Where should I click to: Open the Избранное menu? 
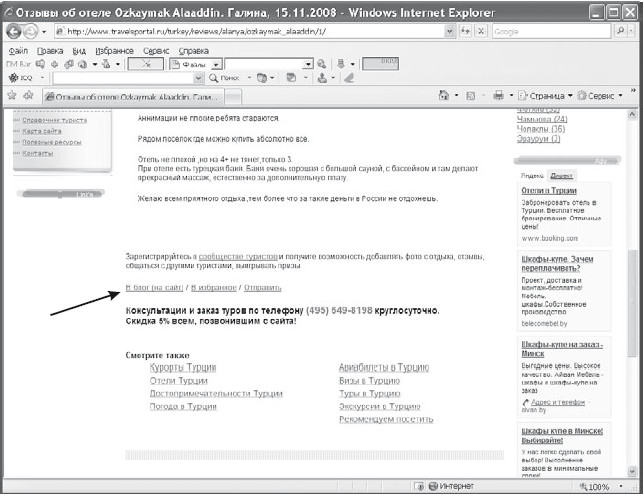117,50
